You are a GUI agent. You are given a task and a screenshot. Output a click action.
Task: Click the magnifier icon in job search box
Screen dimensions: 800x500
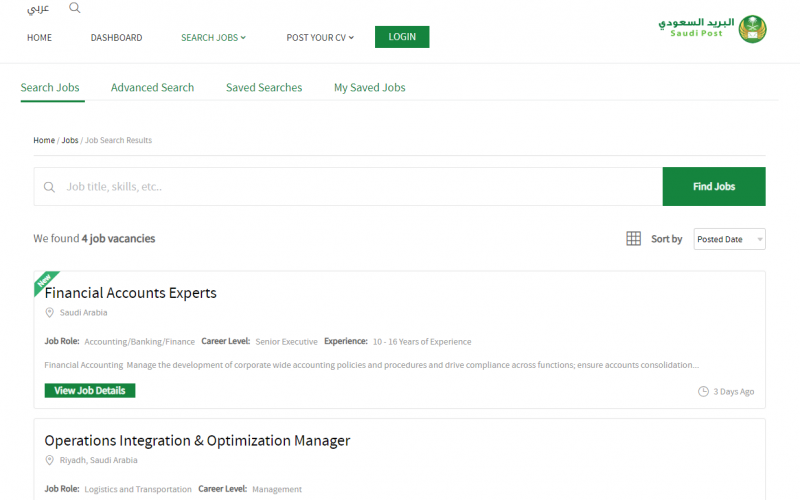click(x=49, y=187)
